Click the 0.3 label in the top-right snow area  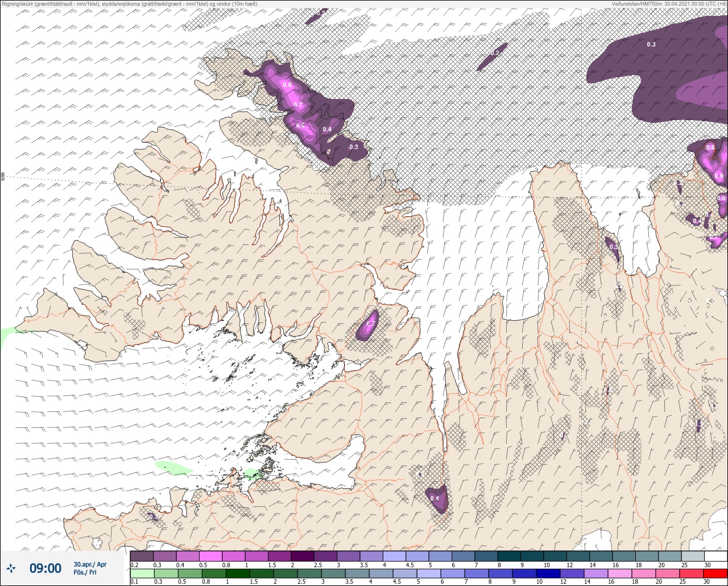651,44
